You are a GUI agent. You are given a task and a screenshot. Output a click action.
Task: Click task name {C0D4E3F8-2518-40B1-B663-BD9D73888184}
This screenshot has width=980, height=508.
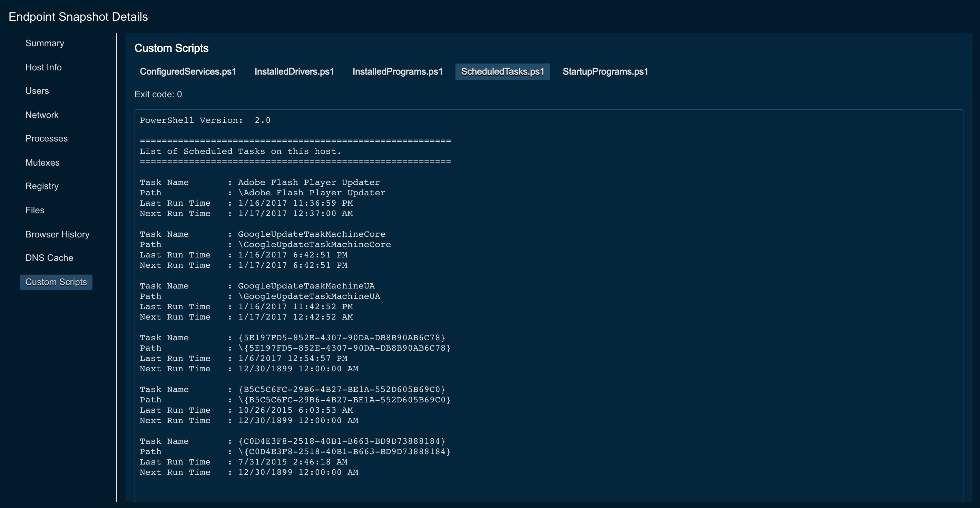tap(342, 441)
